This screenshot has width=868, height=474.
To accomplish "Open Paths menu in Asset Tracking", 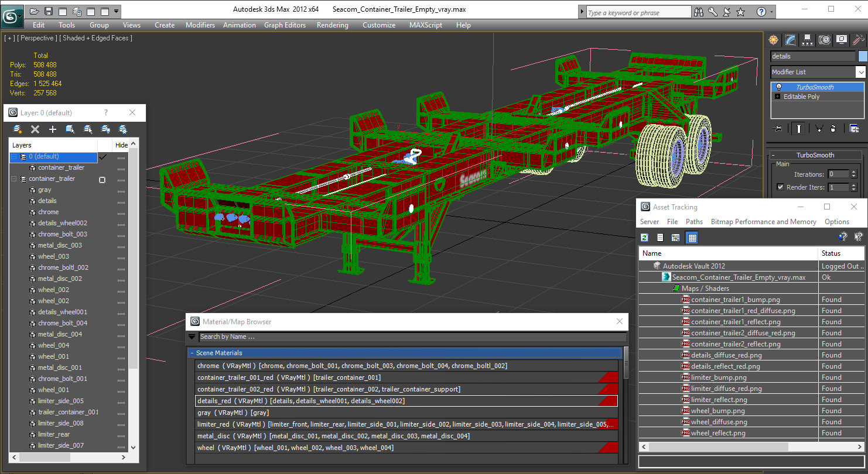I will (694, 222).
